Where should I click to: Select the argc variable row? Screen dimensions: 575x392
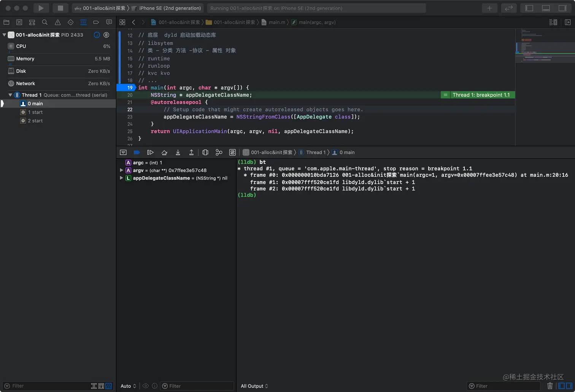click(176, 163)
